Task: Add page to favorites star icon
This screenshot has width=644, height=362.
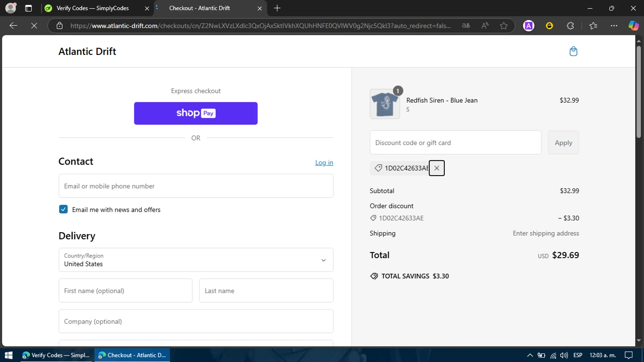Action: tap(504, 26)
